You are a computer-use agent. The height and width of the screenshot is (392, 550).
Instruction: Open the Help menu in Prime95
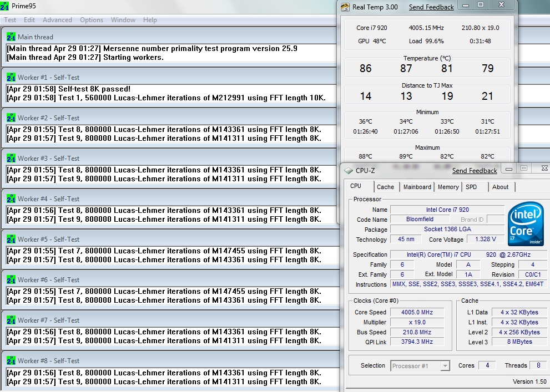(x=150, y=20)
